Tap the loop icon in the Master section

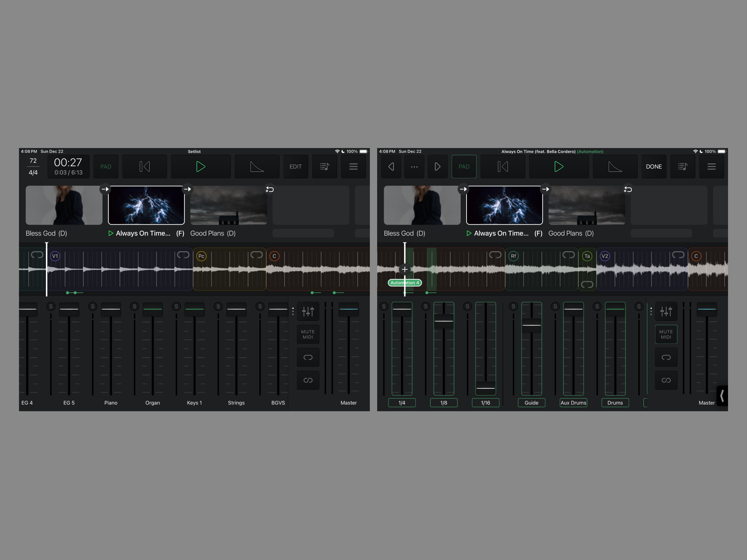pyautogui.click(x=307, y=357)
